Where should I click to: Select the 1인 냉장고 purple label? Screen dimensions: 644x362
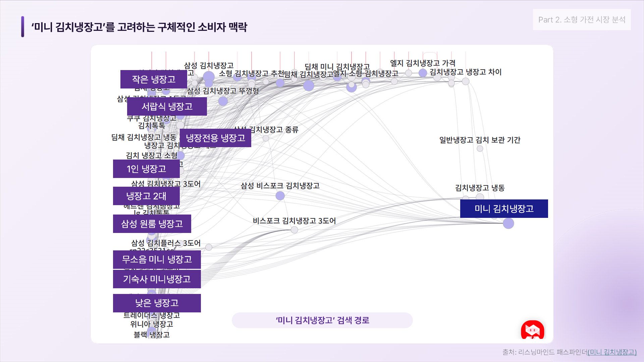click(x=146, y=169)
